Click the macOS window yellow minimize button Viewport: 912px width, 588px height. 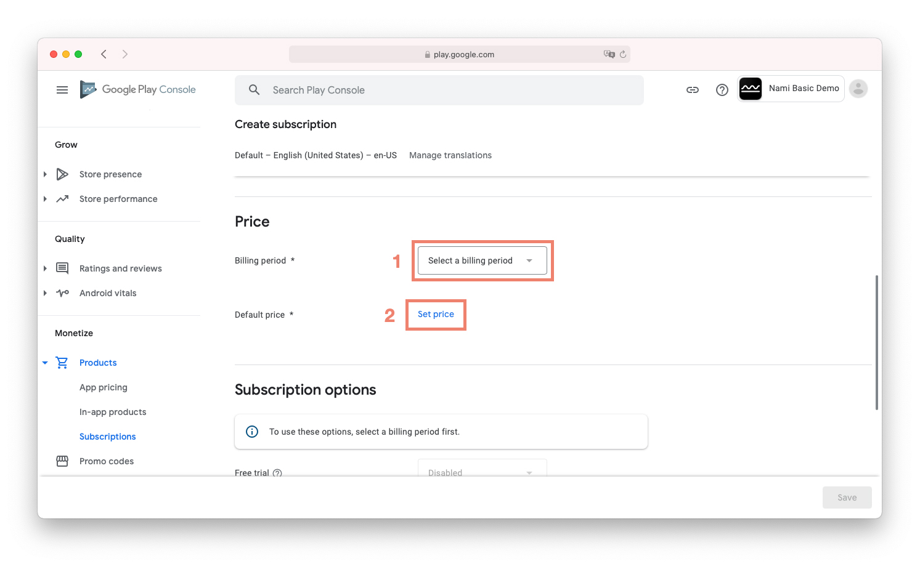coord(66,54)
